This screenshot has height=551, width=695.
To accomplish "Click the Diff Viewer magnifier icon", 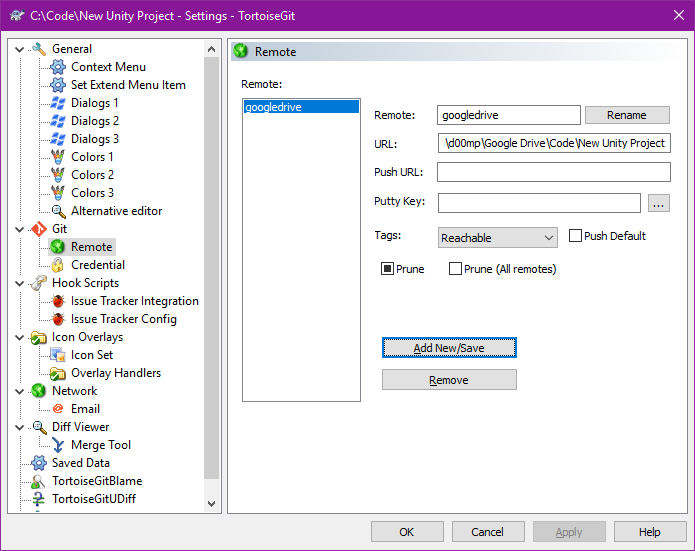I will point(39,427).
